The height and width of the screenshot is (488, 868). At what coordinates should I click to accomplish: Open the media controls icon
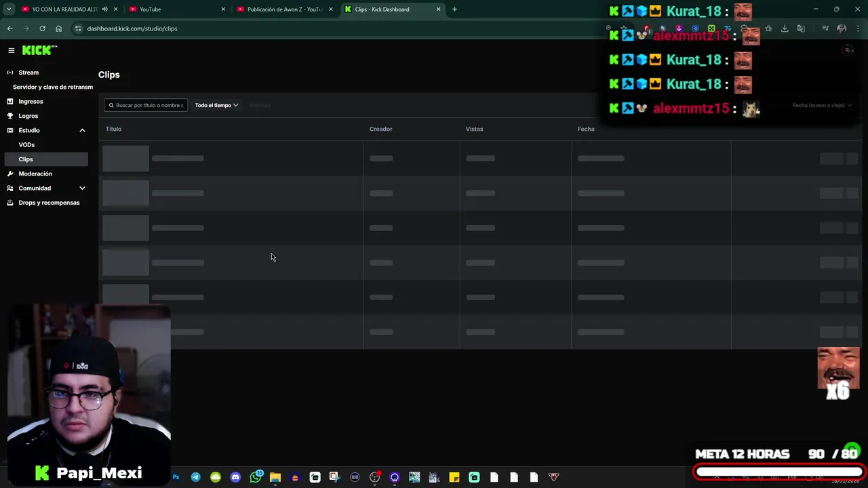pos(825,28)
